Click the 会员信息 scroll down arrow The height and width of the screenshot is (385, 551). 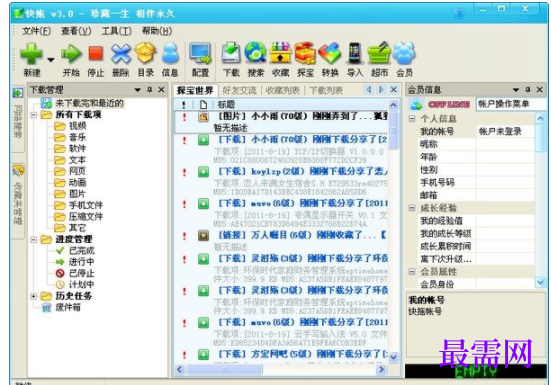click(540, 282)
